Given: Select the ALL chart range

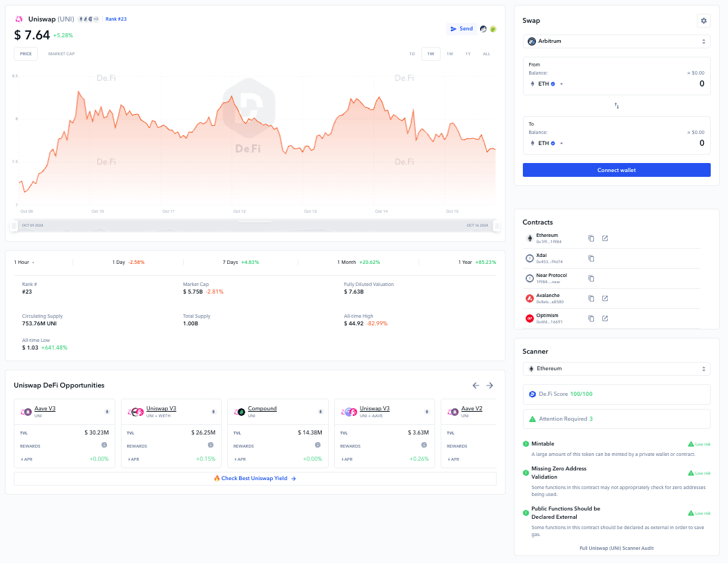Looking at the screenshot, I should coord(486,54).
